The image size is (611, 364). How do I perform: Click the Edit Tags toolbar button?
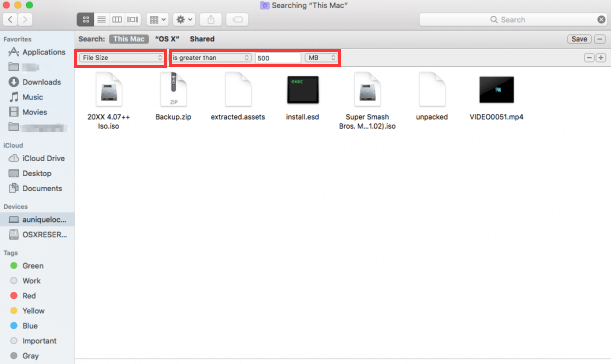point(237,19)
